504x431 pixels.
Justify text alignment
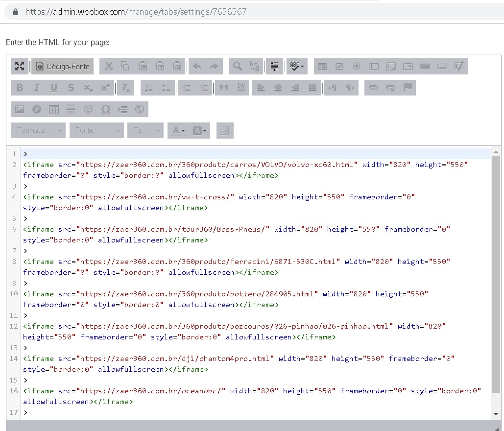[312, 88]
